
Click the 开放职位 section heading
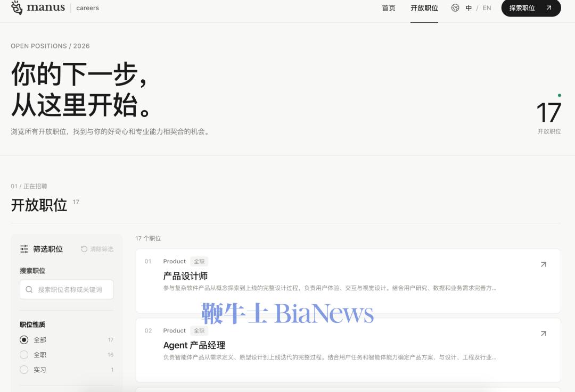click(x=39, y=205)
